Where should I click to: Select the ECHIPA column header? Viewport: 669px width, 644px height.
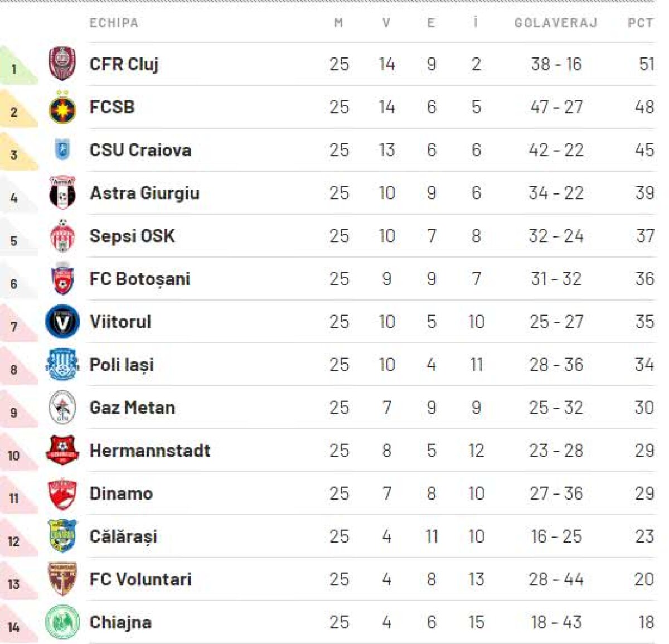coord(114,23)
